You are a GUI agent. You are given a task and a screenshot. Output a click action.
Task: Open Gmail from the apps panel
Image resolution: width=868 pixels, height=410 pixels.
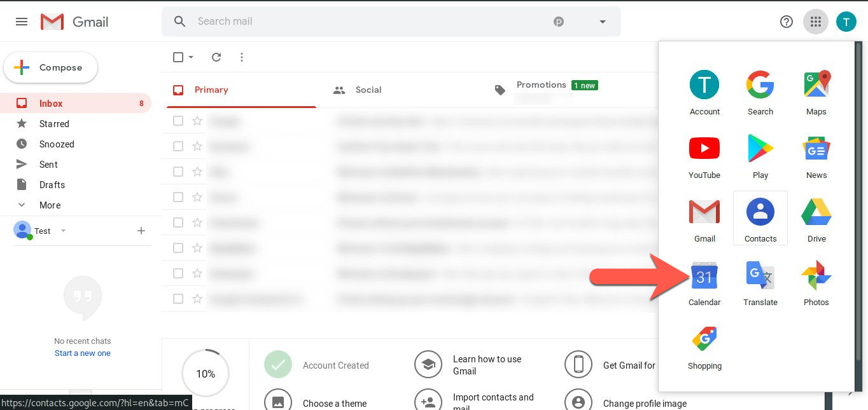coord(704,220)
